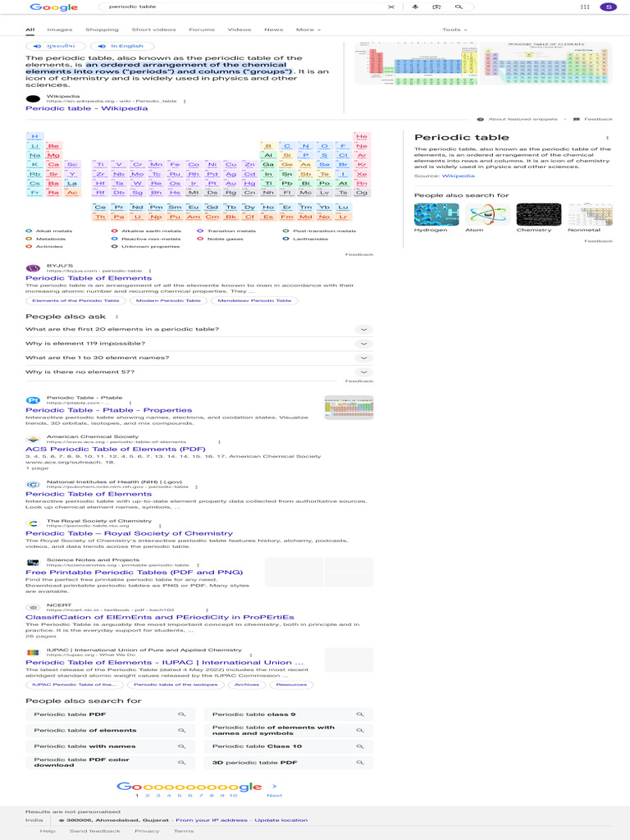
Task: Open BYJU'S Periodic Table of Elements result
Action: (89, 278)
